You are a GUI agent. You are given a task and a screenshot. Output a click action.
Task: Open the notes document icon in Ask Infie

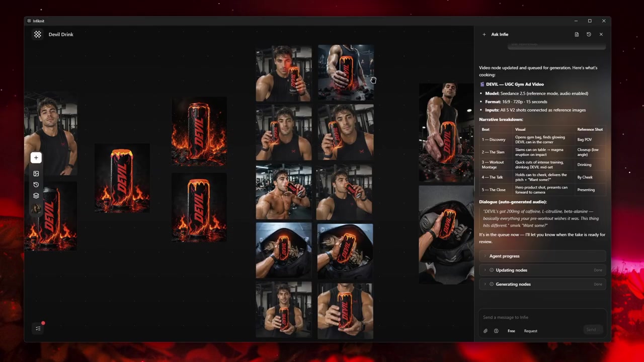tap(577, 34)
